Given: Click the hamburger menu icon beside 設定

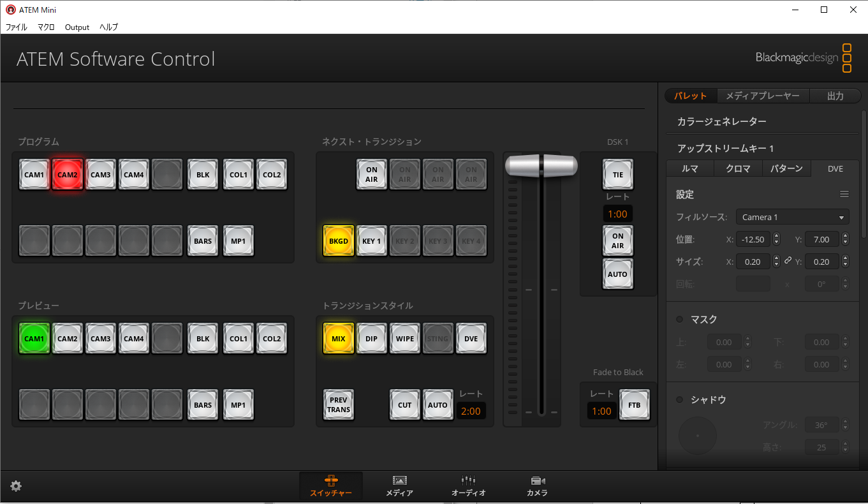Looking at the screenshot, I should point(844,195).
